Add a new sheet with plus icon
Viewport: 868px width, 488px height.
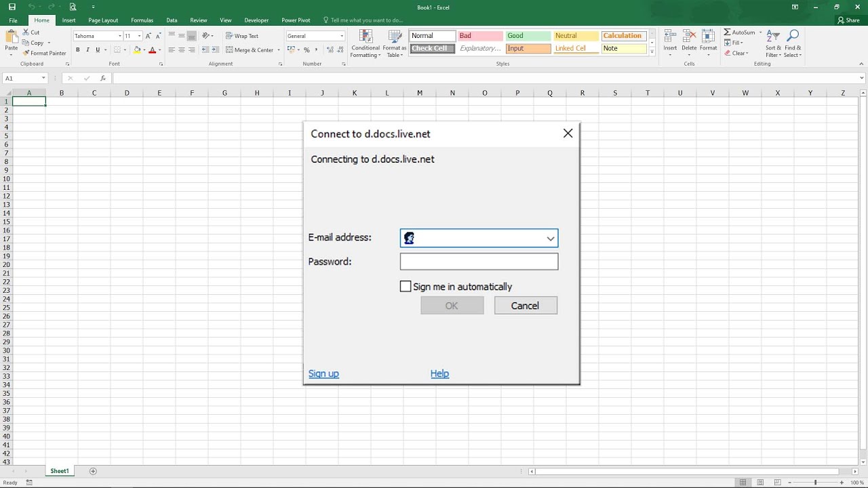pos(93,471)
